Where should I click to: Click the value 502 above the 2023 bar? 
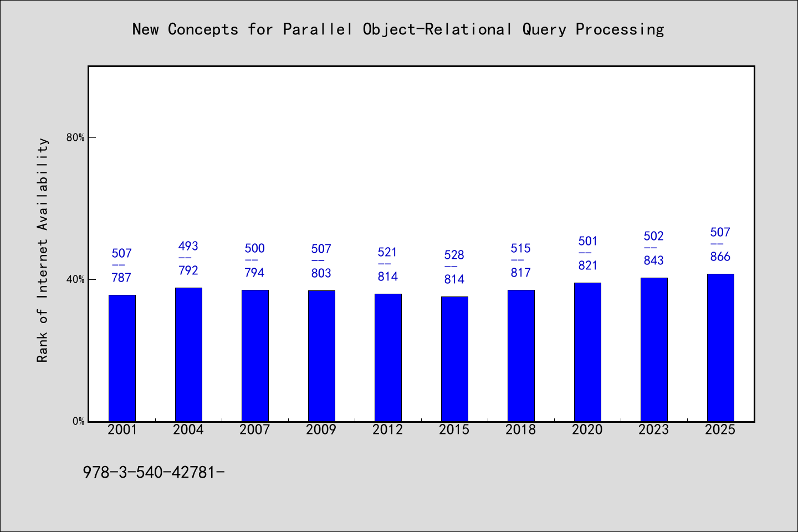click(x=654, y=236)
